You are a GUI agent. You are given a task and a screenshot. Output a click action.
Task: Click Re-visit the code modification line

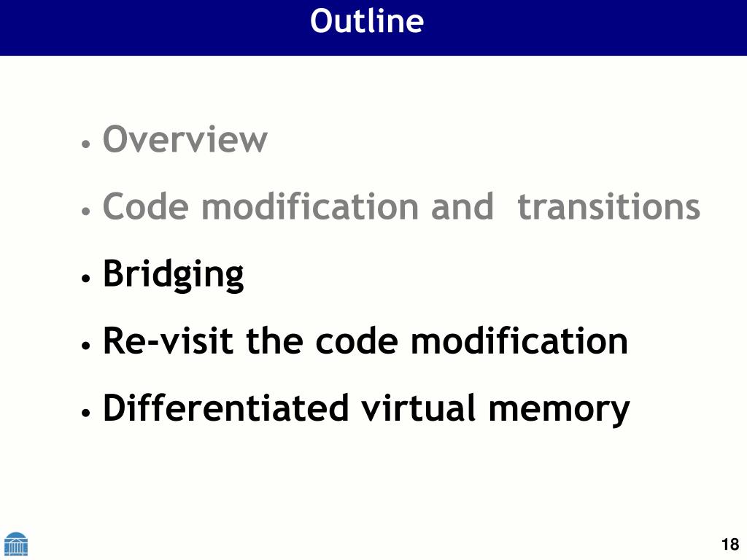365,341
